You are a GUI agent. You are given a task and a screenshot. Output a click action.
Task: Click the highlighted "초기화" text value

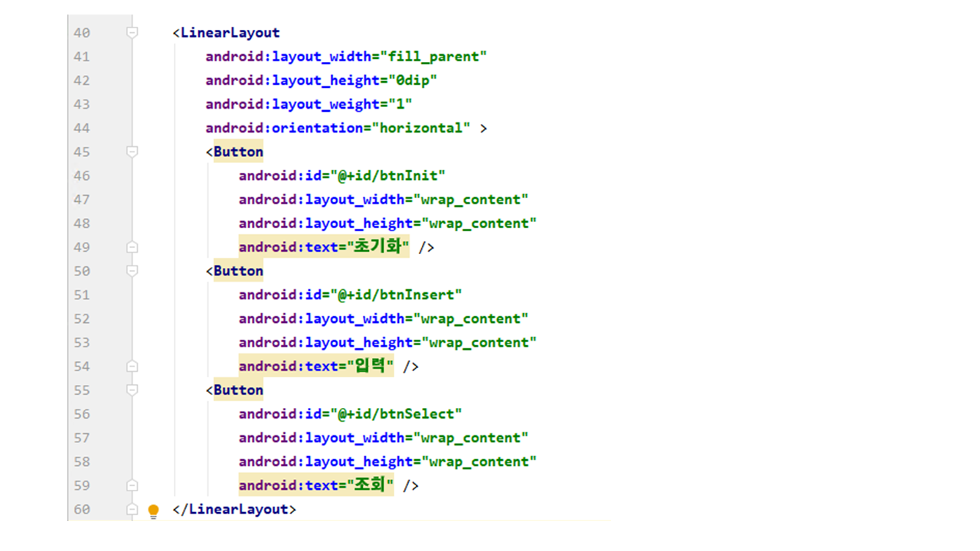tap(378, 247)
